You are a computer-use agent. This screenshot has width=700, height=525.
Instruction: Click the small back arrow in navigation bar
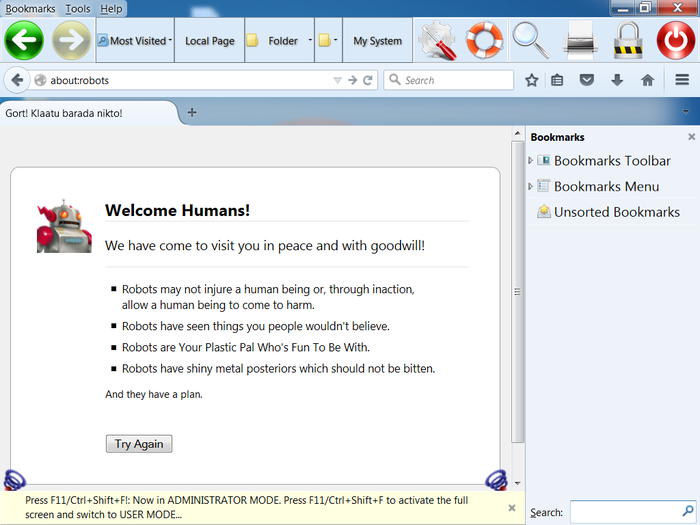(x=17, y=80)
